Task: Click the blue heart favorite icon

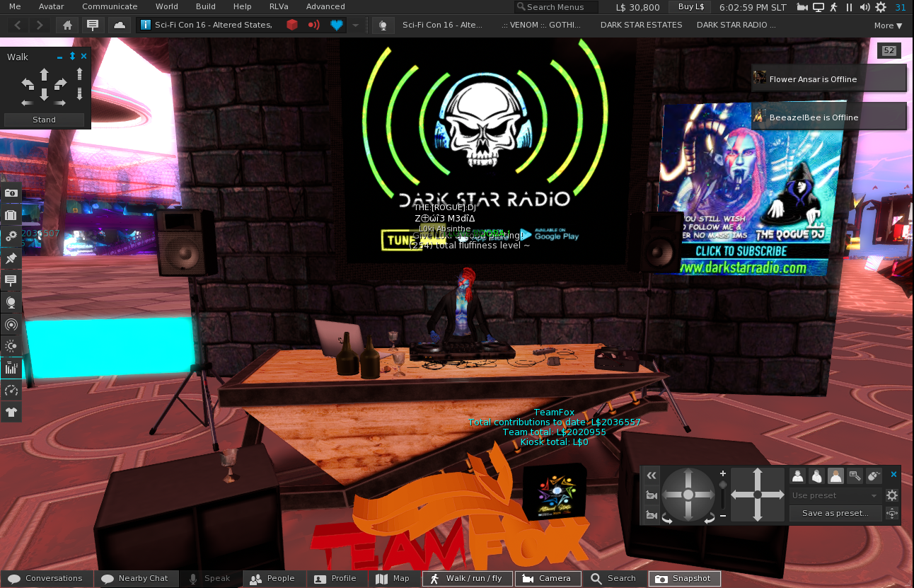Action: [x=337, y=25]
